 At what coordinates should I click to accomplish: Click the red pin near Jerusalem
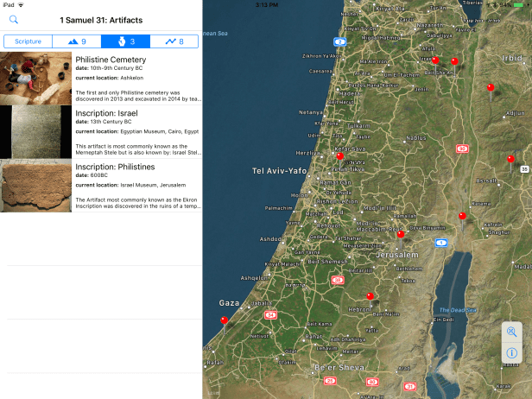pyautogui.click(x=401, y=233)
